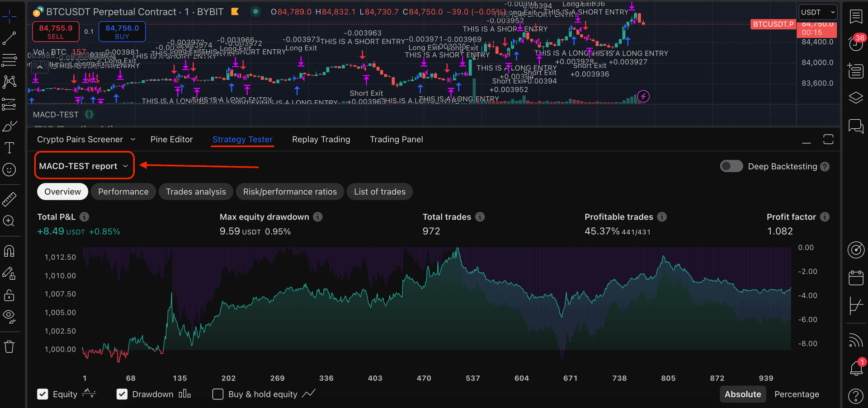868x408 pixels.
Task: Select the trend line drawing tool
Action: pos(9,38)
